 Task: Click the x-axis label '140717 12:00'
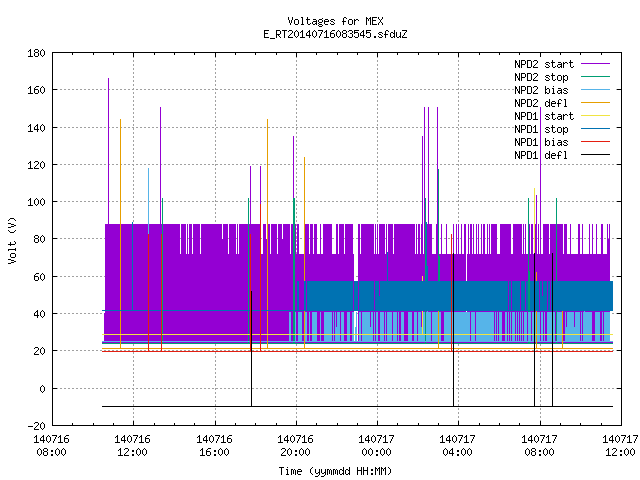pyautogui.click(x=620, y=446)
